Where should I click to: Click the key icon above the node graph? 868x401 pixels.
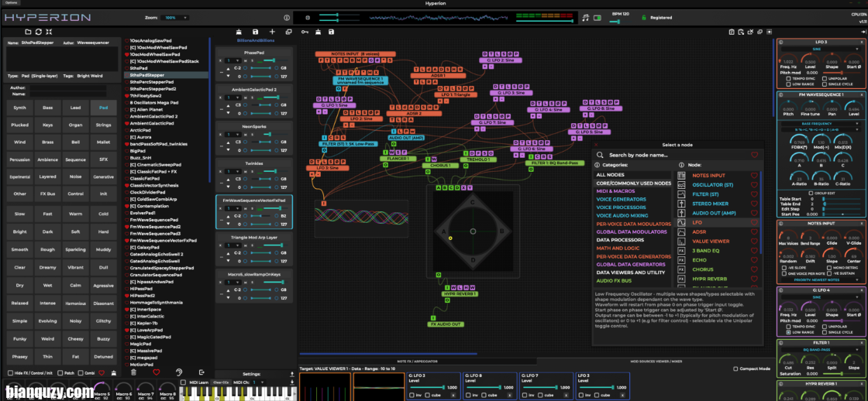click(x=305, y=32)
